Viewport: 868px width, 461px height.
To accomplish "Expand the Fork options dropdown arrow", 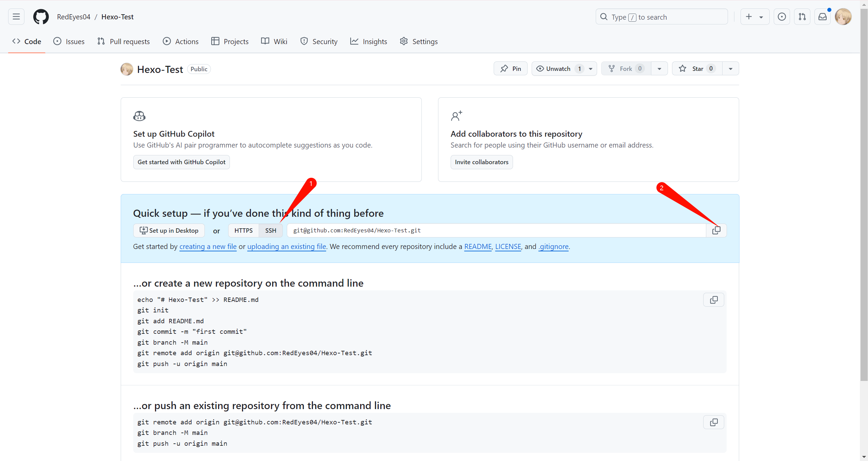I will 659,69.
